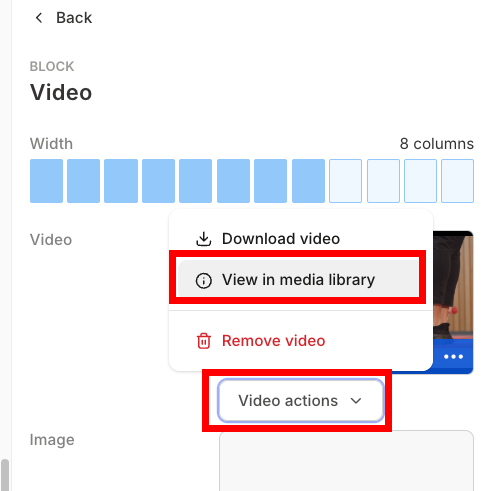This screenshot has width=491, height=491.
Task: Open the Video actions dropdown
Action: 301,400
